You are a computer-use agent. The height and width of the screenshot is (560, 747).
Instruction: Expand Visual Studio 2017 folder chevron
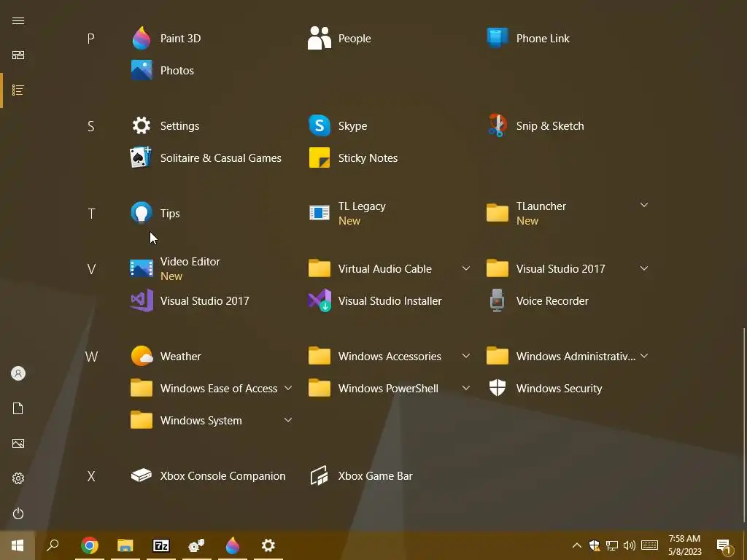tap(643, 268)
